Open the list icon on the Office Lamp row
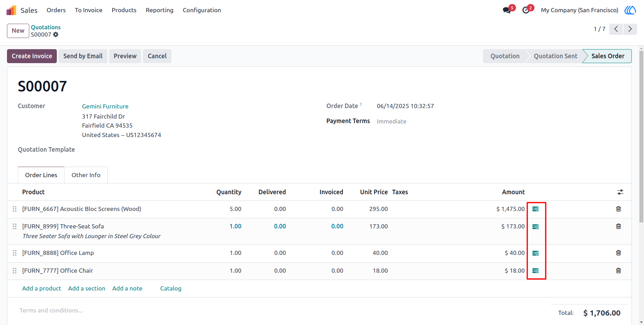Screen dimensions: 644x325 point(536,253)
